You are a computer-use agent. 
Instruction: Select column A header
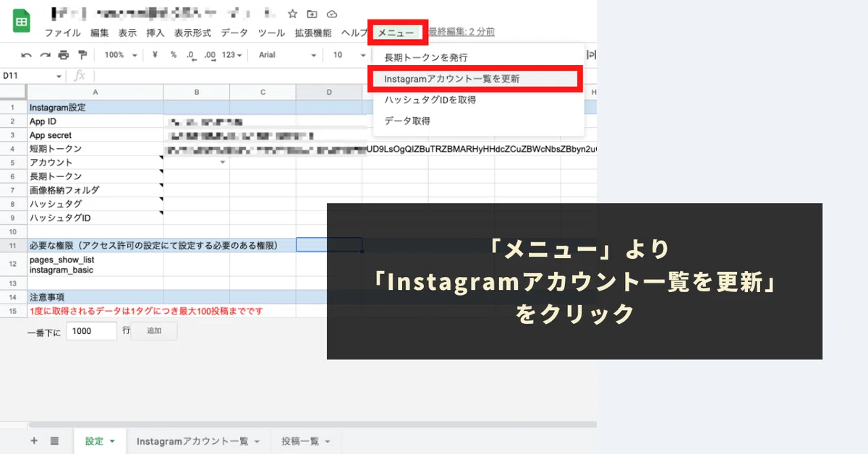[95, 92]
